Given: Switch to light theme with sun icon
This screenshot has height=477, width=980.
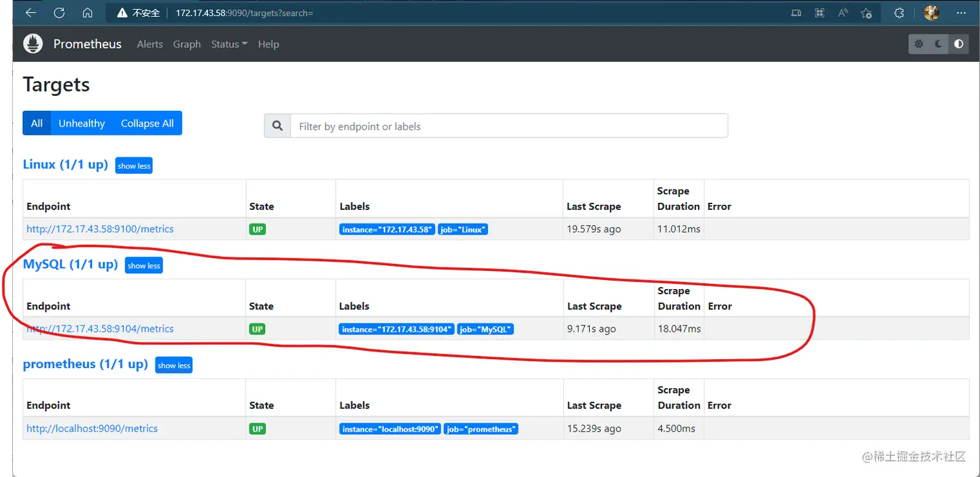Looking at the screenshot, I should 919,44.
